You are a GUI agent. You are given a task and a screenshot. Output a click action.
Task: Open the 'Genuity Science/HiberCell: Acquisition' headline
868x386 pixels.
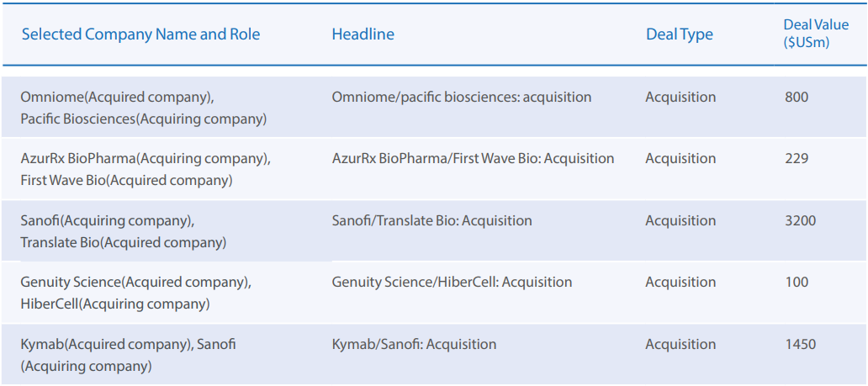pos(452,283)
